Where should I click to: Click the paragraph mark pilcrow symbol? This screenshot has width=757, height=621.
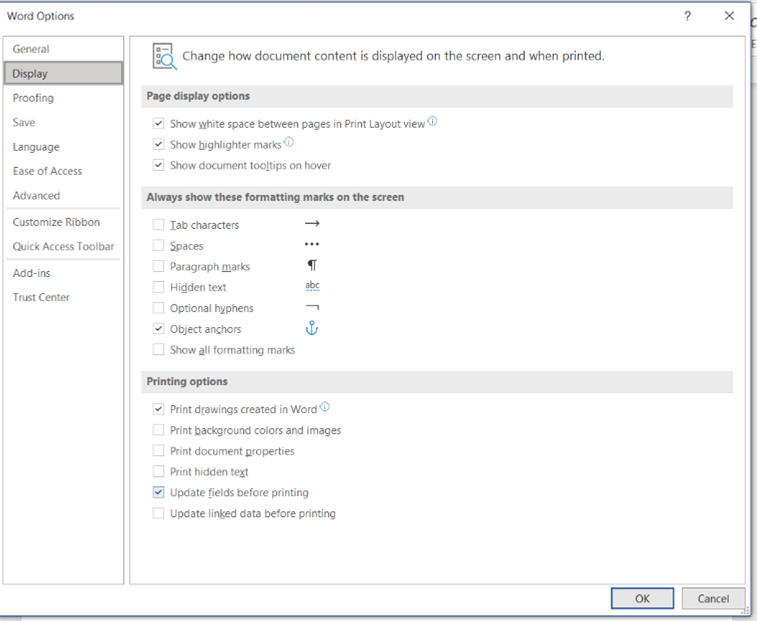(x=312, y=265)
